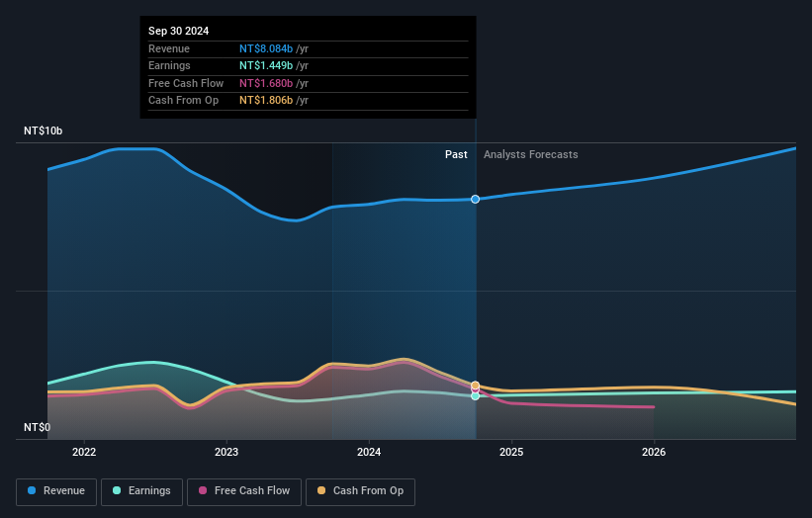Click the teal Earnings data point marker
This screenshot has height=518, width=812.
coord(476,396)
